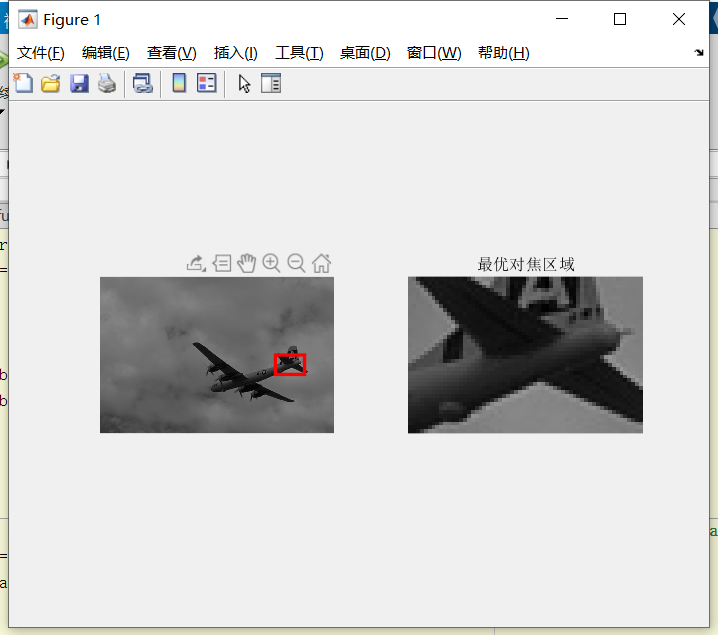Open the 工具(T) menu

tap(299, 53)
